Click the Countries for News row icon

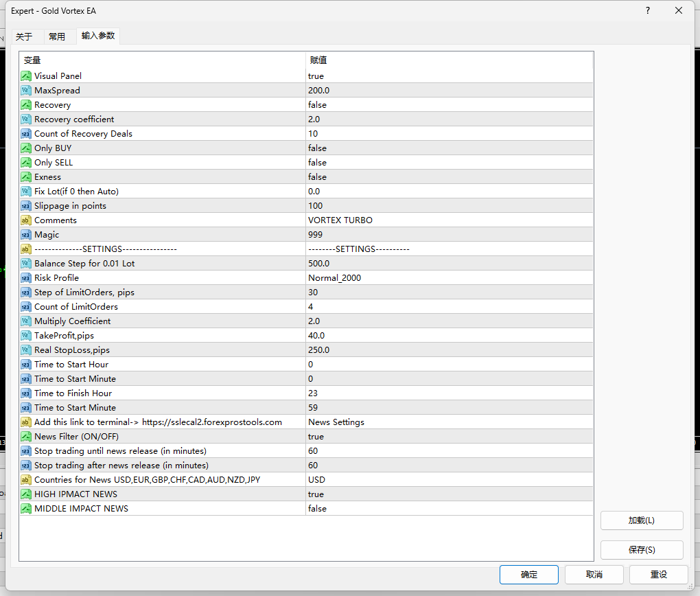click(26, 480)
